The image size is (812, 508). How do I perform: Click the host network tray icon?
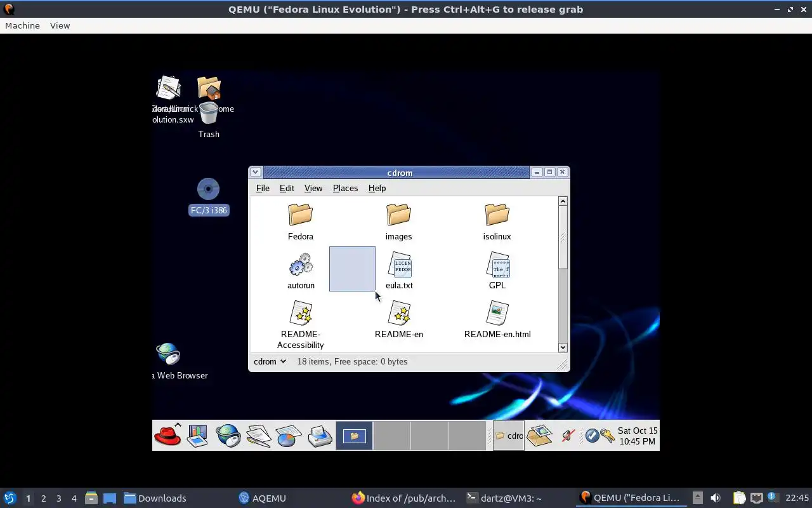(756, 498)
